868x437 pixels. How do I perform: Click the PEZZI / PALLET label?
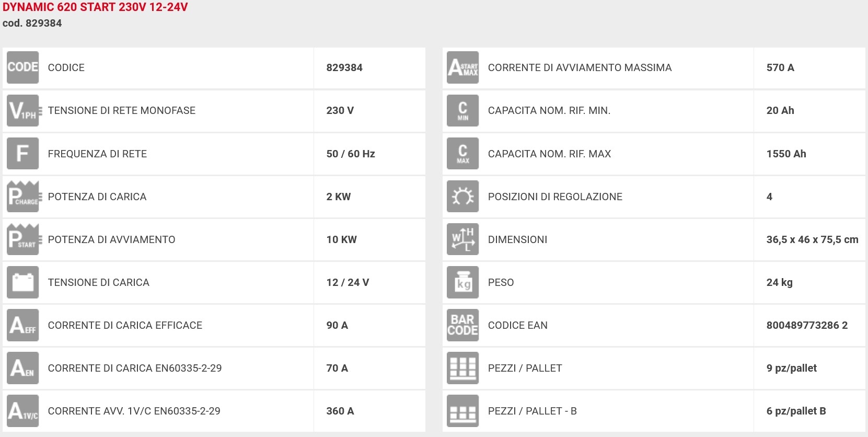click(525, 368)
